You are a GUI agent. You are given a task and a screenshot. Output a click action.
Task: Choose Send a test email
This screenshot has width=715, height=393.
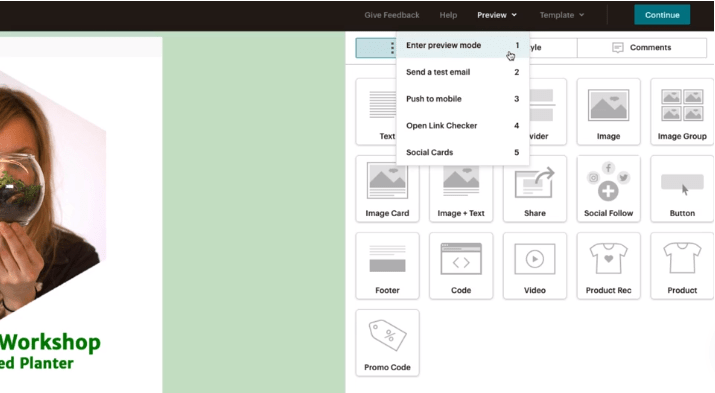[462, 72]
